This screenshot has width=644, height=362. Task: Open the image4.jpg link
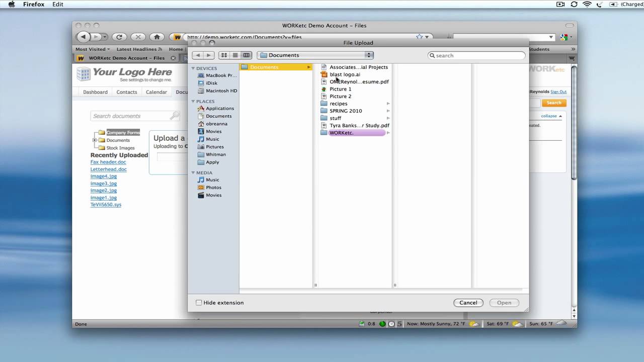(104, 176)
